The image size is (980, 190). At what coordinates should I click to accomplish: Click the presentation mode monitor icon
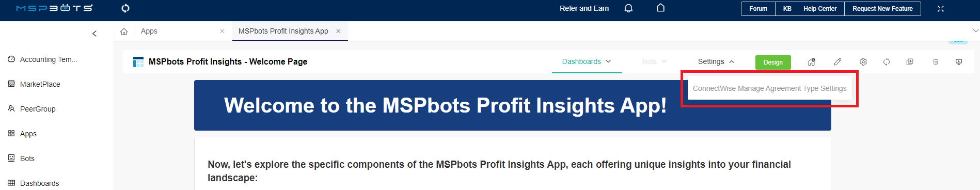pos(959,62)
